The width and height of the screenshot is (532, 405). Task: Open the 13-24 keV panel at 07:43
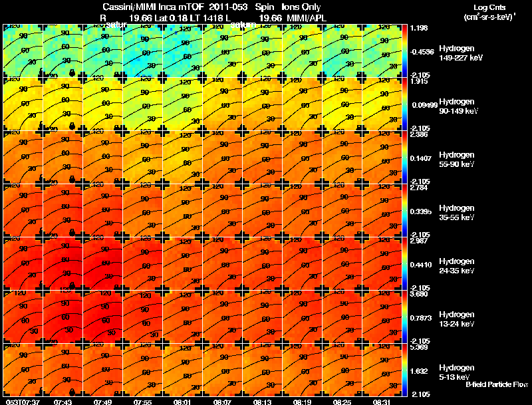pyautogui.click(x=63, y=317)
